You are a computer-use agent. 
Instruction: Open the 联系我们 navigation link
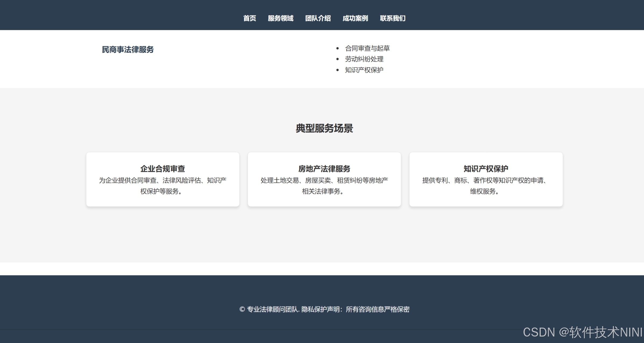393,18
